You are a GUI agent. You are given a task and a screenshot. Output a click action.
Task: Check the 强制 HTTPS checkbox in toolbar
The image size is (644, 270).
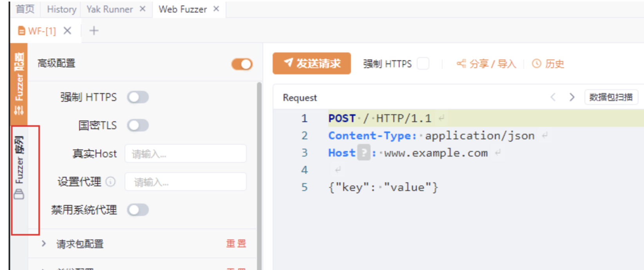(x=423, y=63)
